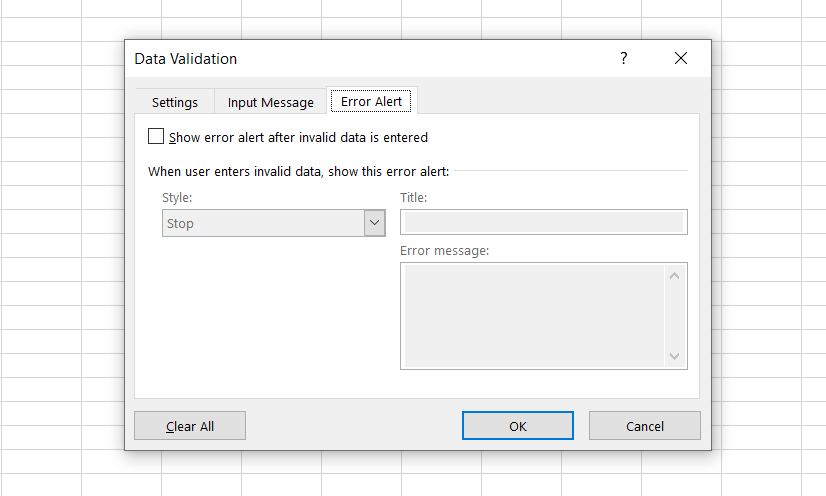Click the Error message scroll down arrow
826x496 pixels.
click(674, 356)
